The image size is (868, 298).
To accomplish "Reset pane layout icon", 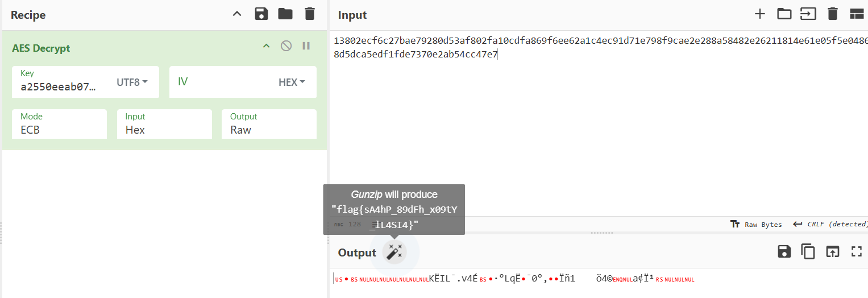I will click(x=857, y=14).
